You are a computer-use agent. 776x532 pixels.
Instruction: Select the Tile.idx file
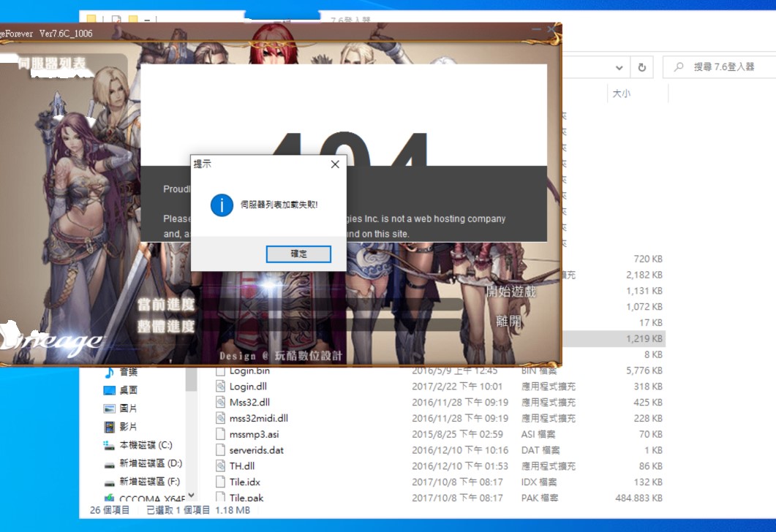(x=244, y=482)
